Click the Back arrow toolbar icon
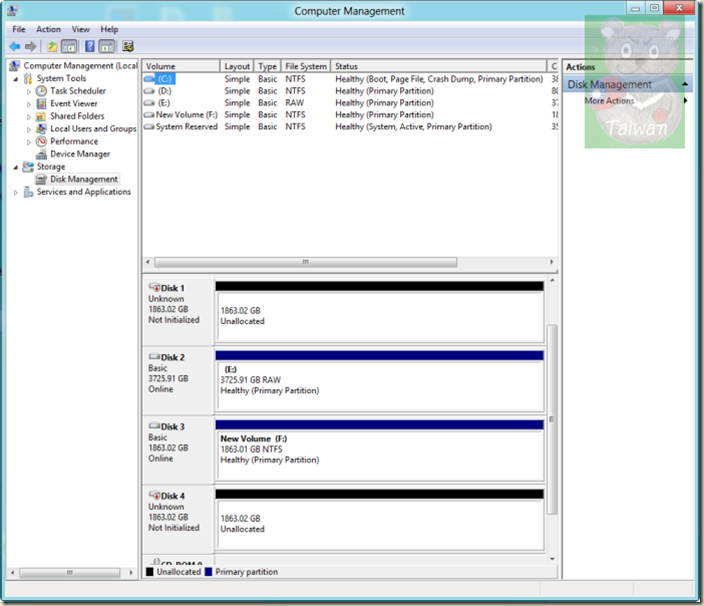The width and height of the screenshot is (704, 606). [x=15, y=46]
